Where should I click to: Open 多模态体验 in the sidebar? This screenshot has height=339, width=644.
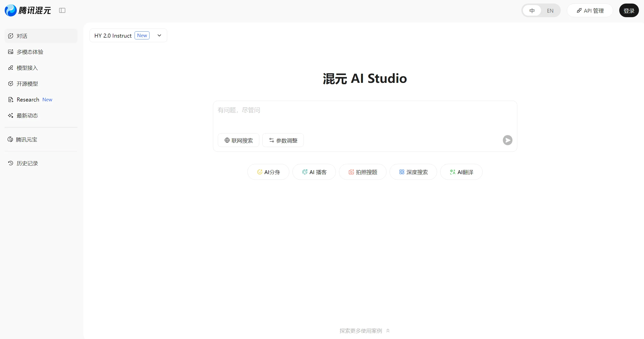pos(30,52)
